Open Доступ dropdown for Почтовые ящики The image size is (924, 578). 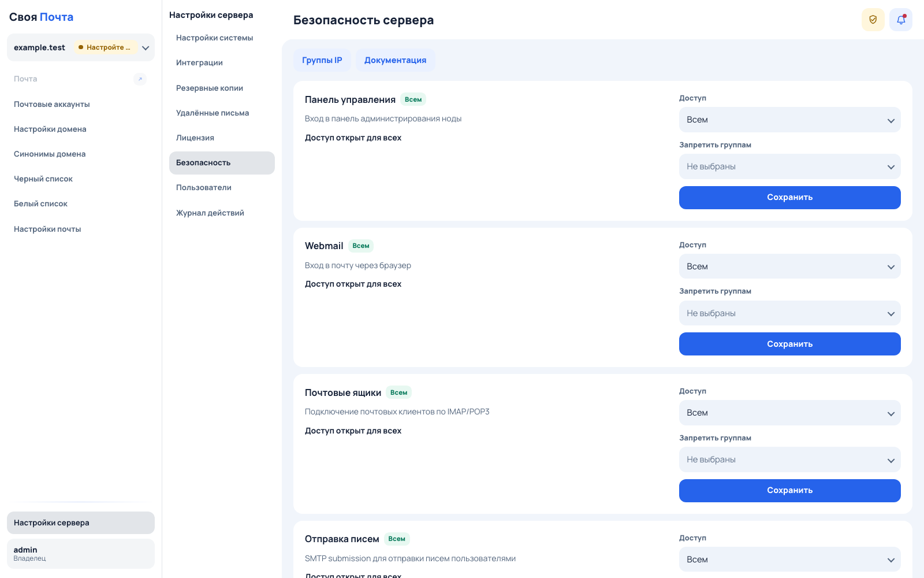click(x=789, y=413)
